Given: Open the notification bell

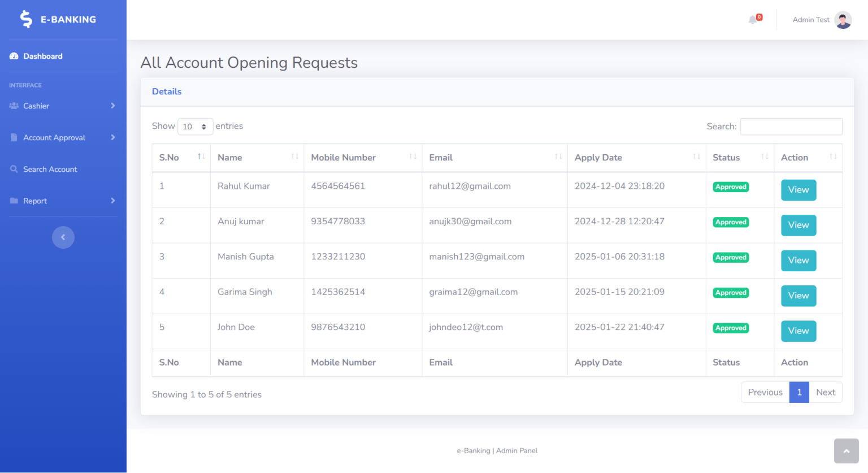Looking at the screenshot, I should (x=753, y=19).
